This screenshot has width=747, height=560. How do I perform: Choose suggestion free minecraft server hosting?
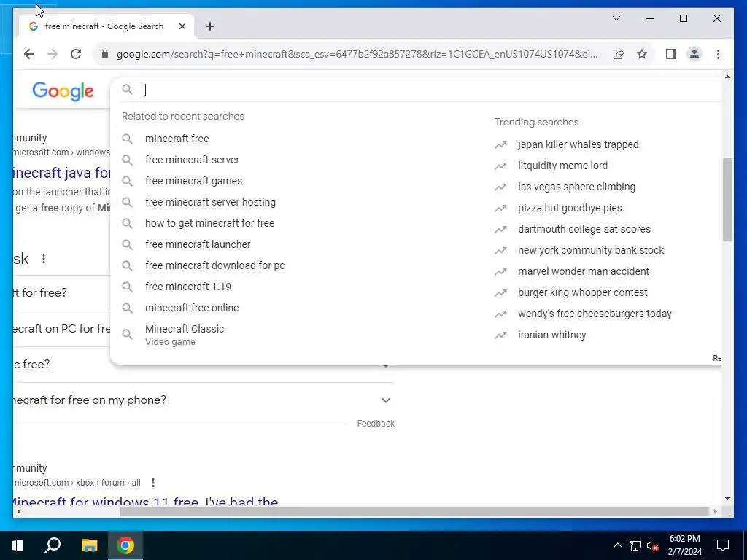click(x=210, y=202)
